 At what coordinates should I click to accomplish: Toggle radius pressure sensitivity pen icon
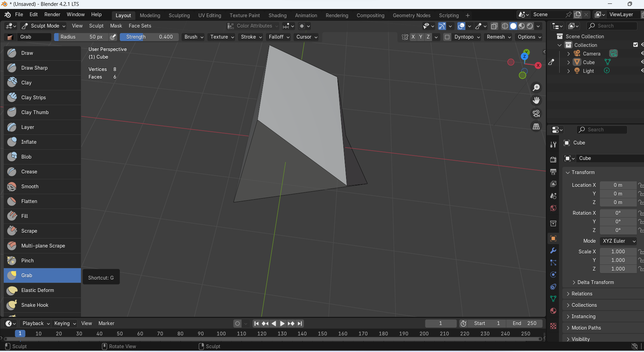[x=113, y=37]
